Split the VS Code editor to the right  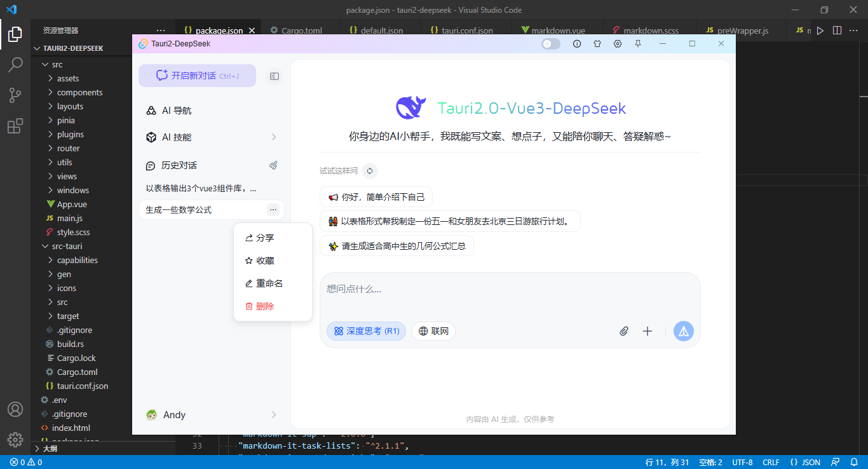pos(837,31)
